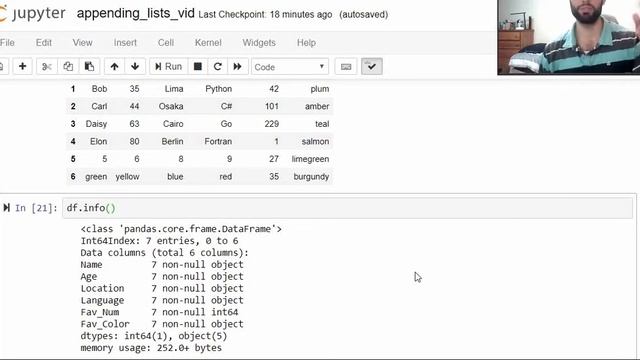The width and height of the screenshot is (640, 360).
Task: Select the Carl cell in row 2
Action: (x=99, y=106)
